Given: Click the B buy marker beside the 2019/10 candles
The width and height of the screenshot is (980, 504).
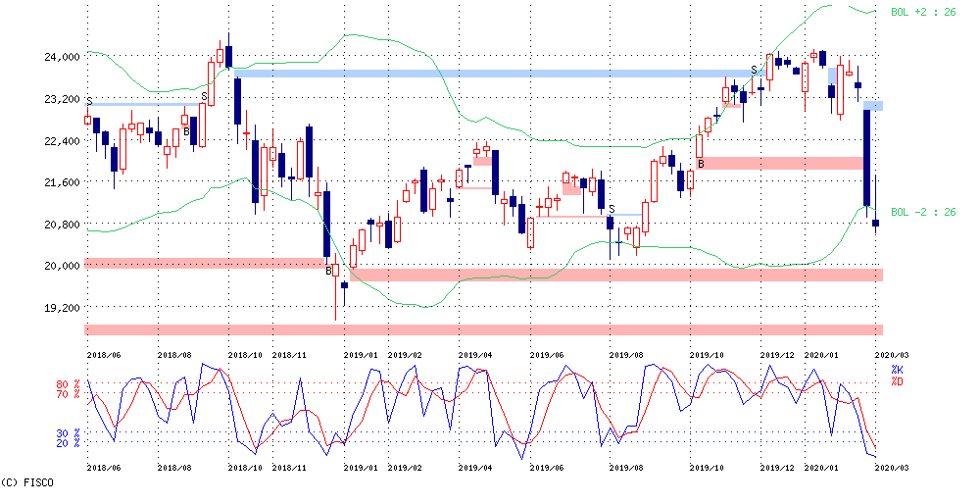Looking at the screenshot, I should click(701, 164).
